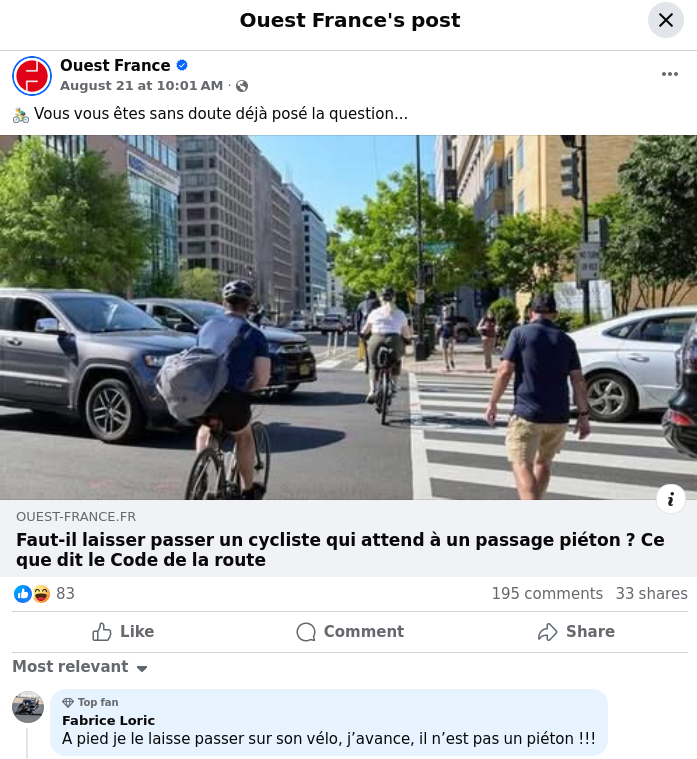This screenshot has height=759, width=697.
Task: Click the public globe audience icon
Action: click(x=242, y=86)
